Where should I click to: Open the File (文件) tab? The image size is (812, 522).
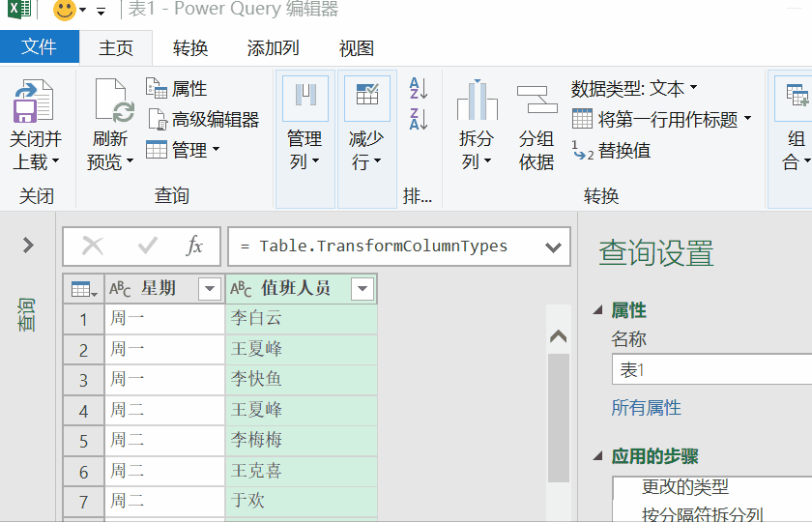click(40, 47)
